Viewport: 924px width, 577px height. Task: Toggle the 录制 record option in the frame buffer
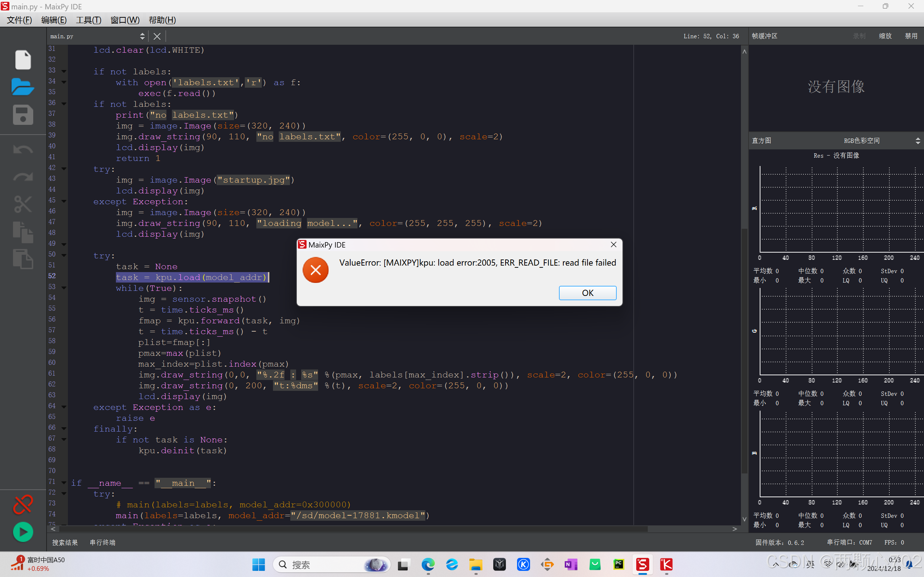pos(859,36)
